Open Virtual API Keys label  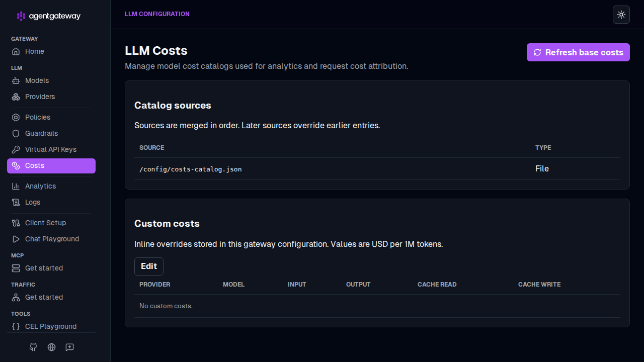pyautogui.click(x=51, y=149)
